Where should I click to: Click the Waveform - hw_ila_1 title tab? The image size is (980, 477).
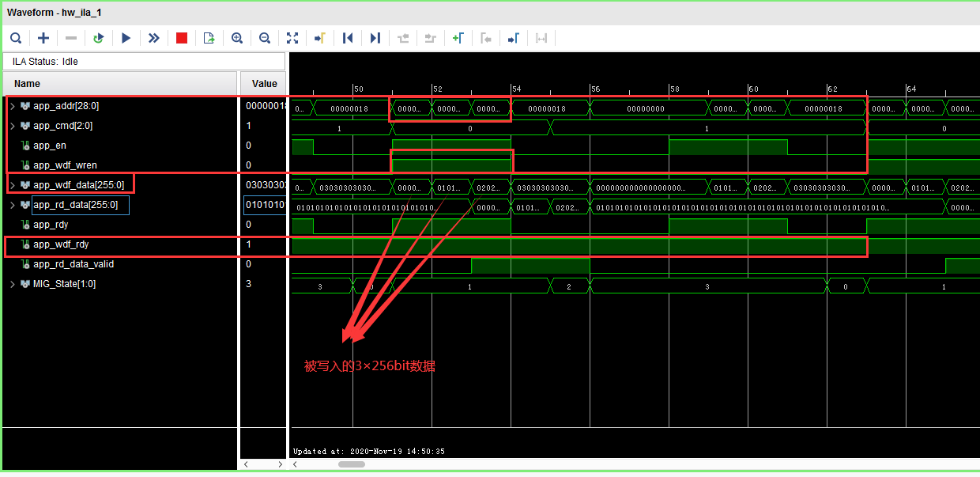coord(55,13)
